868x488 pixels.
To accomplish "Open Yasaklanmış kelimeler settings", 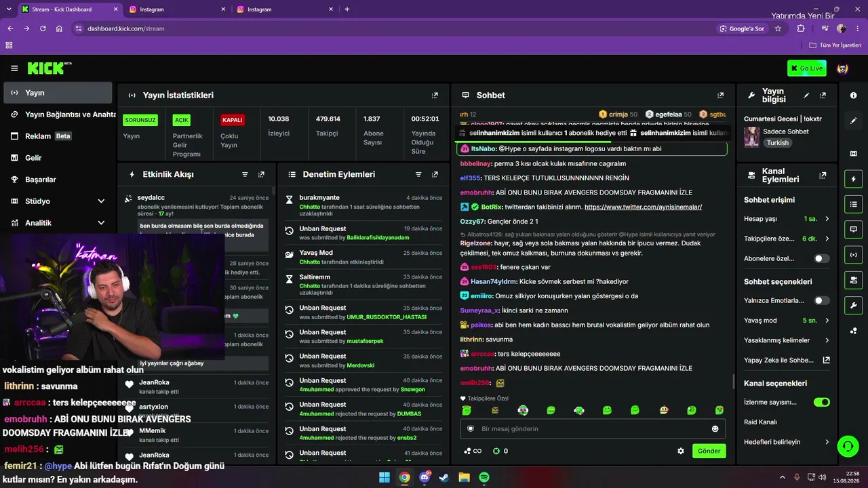I will click(x=787, y=340).
